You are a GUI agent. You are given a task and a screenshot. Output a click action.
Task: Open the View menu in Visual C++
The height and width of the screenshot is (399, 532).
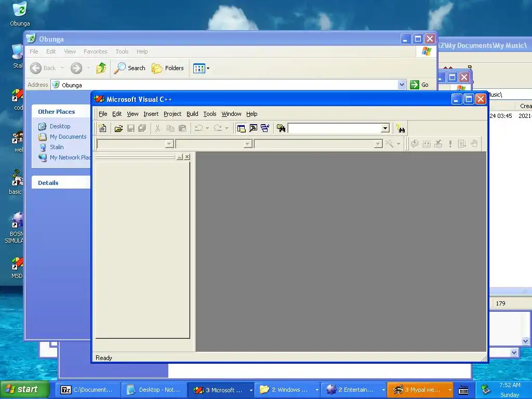[x=132, y=114]
